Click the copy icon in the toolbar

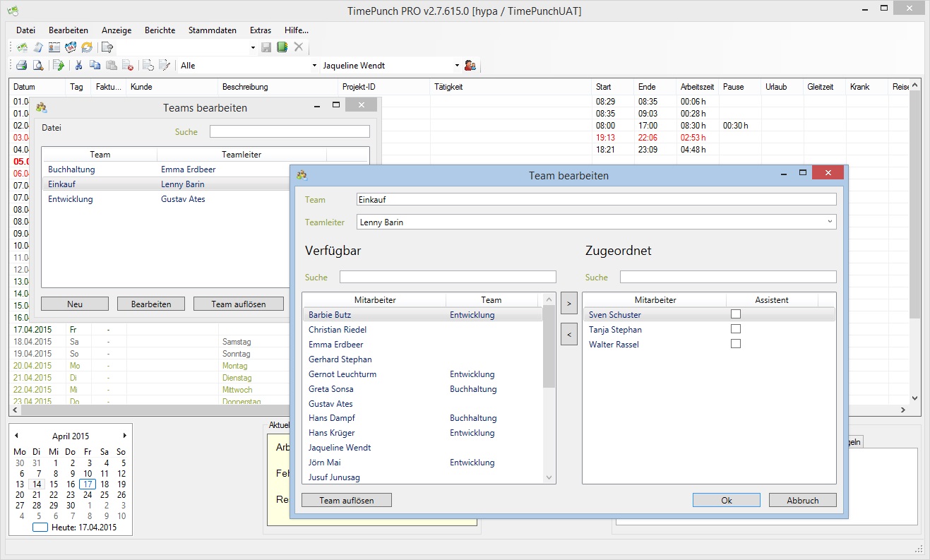[x=95, y=66]
